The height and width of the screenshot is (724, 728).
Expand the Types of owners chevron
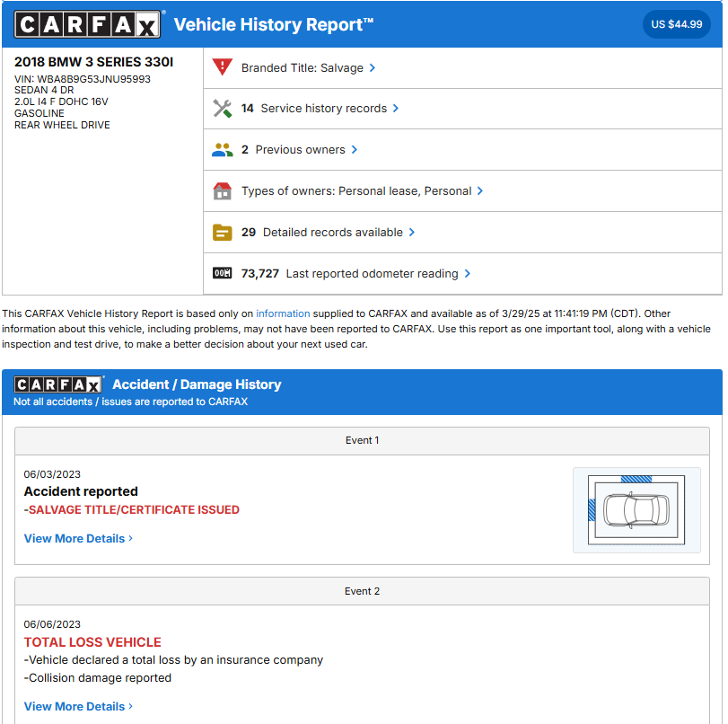pos(480,191)
